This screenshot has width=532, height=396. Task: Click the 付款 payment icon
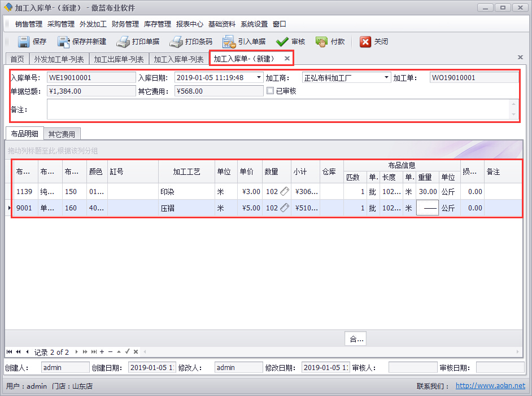click(321, 42)
